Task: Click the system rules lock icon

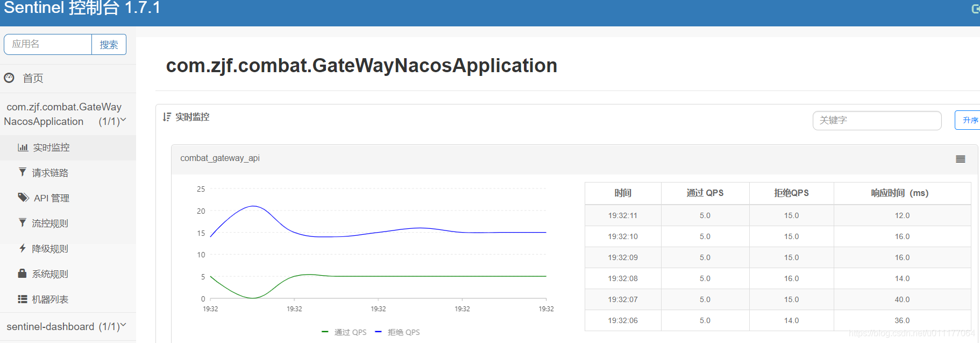Action: pos(22,274)
